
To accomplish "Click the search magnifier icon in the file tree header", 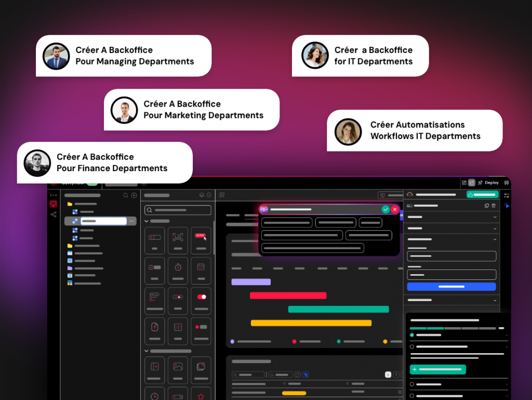I will coord(125,195).
